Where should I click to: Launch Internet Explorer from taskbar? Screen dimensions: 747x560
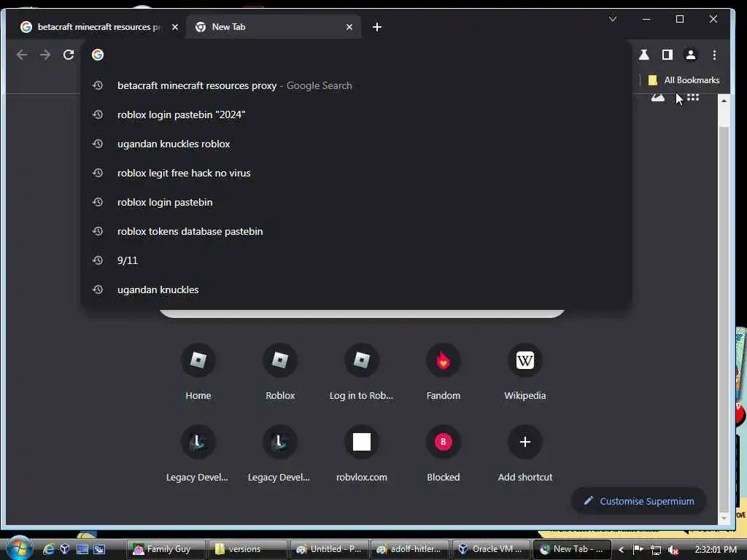pyautogui.click(x=49, y=549)
